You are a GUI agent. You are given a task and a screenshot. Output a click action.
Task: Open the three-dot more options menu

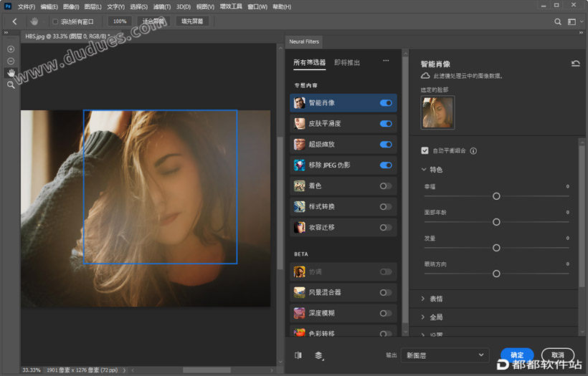point(386,61)
